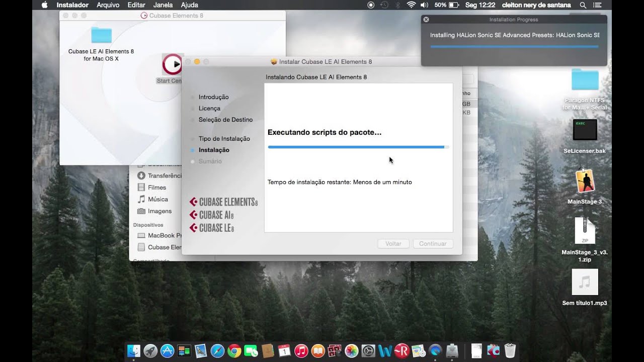Click the Introdução installer step
644x362 pixels.
213,97
